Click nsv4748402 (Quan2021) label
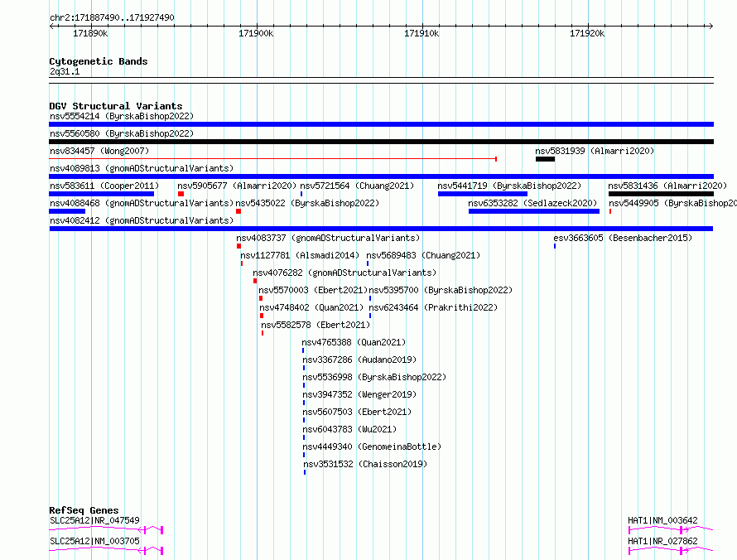Image resolution: width=737 pixels, height=560 pixels. pos(311,307)
